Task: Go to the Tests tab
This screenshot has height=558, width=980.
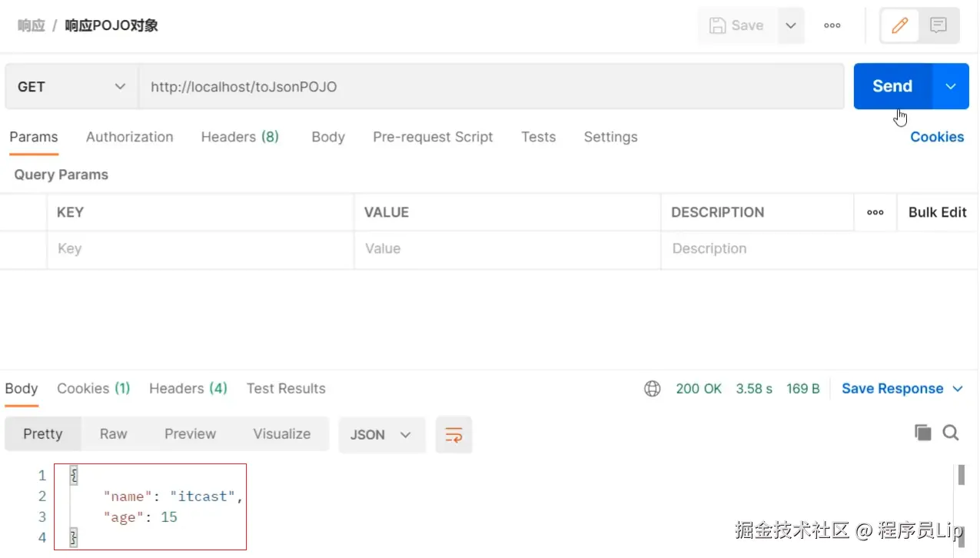Action: click(x=538, y=137)
